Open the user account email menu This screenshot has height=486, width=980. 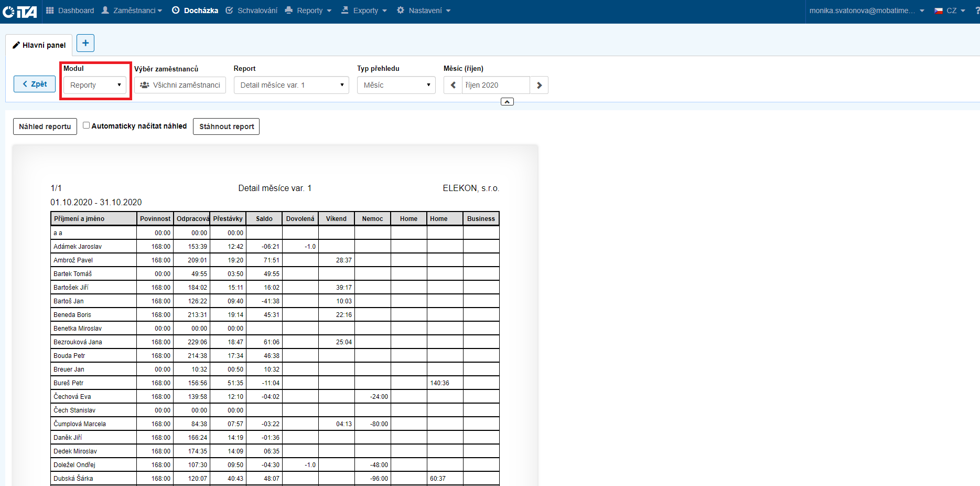[866, 10]
